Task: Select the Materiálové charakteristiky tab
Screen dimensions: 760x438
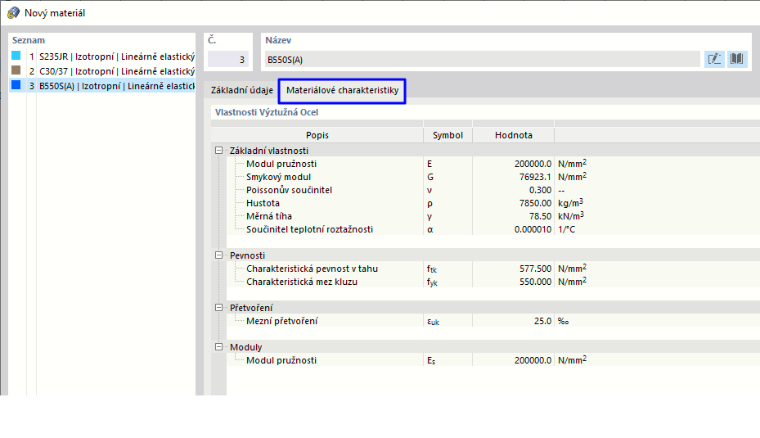Action: click(342, 90)
